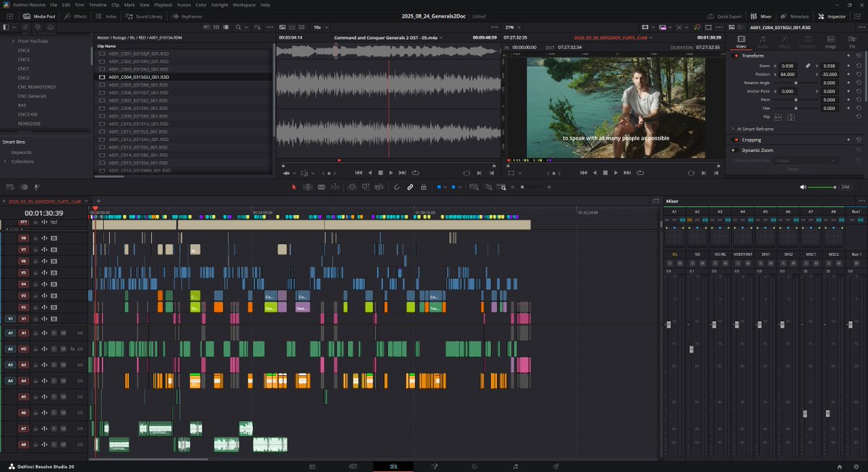Stop playback in timeline viewer
Screen dimensions: 868x472
click(605, 173)
